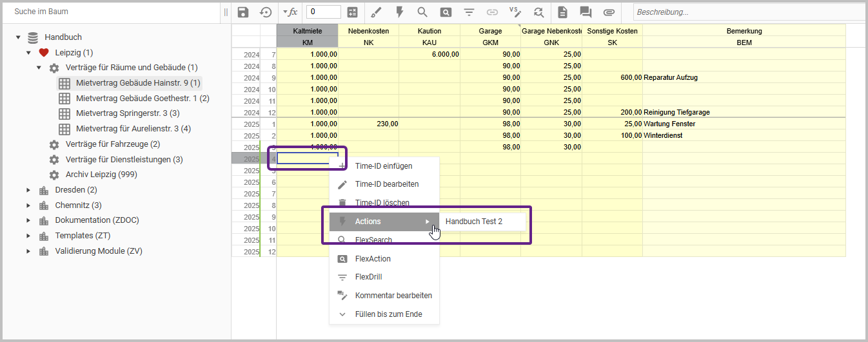This screenshot has width=868, height=342.
Task: Click the paperclip attachment icon in toolbar
Action: [x=609, y=12]
